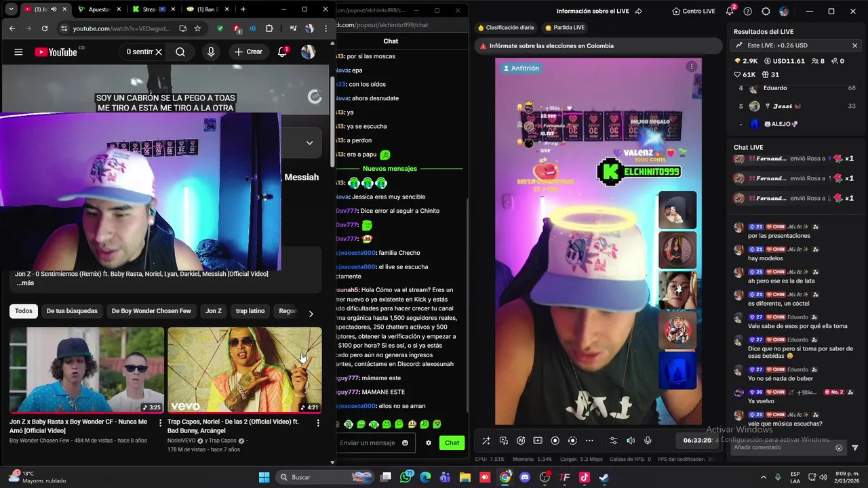Open options menu for De las 2 video

[318, 423]
